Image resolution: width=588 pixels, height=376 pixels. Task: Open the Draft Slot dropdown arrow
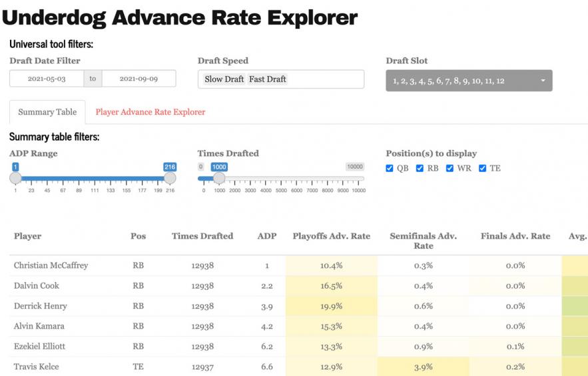(543, 81)
